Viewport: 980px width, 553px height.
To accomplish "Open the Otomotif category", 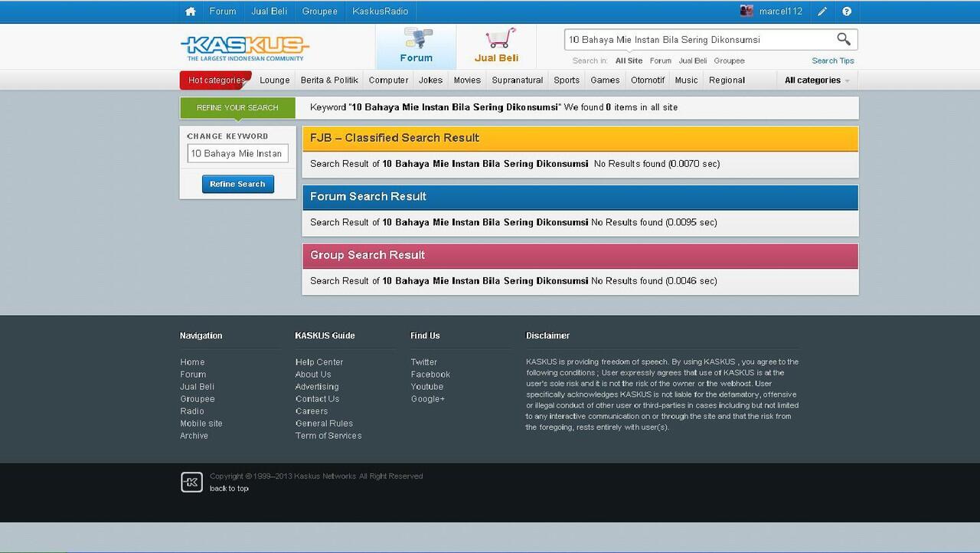I will (648, 80).
